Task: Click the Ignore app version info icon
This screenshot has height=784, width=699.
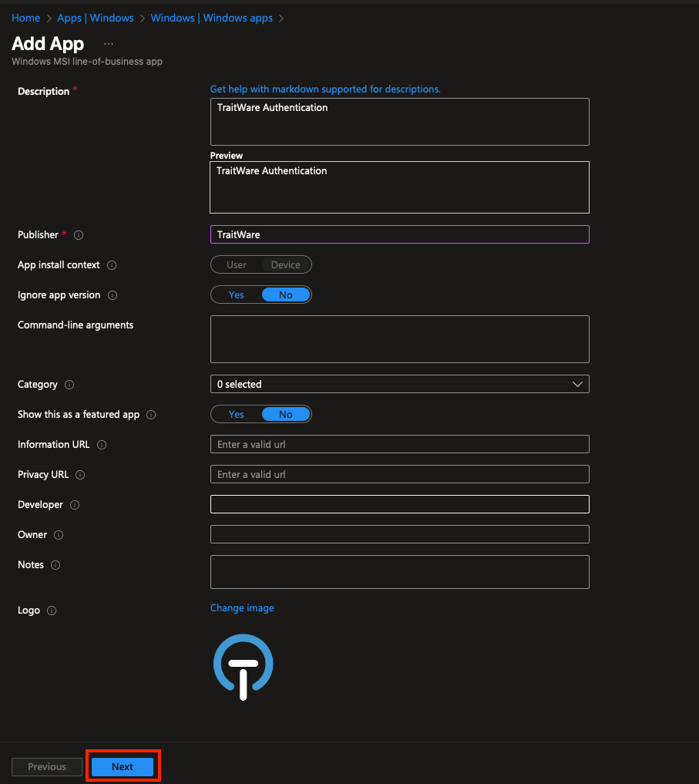Action: (x=113, y=295)
